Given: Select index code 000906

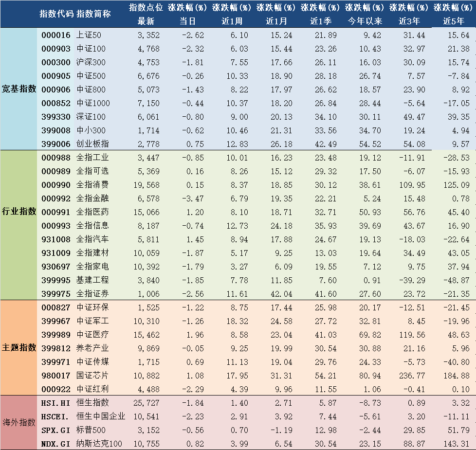Looking at the screenshot, I should pos(56,90).
